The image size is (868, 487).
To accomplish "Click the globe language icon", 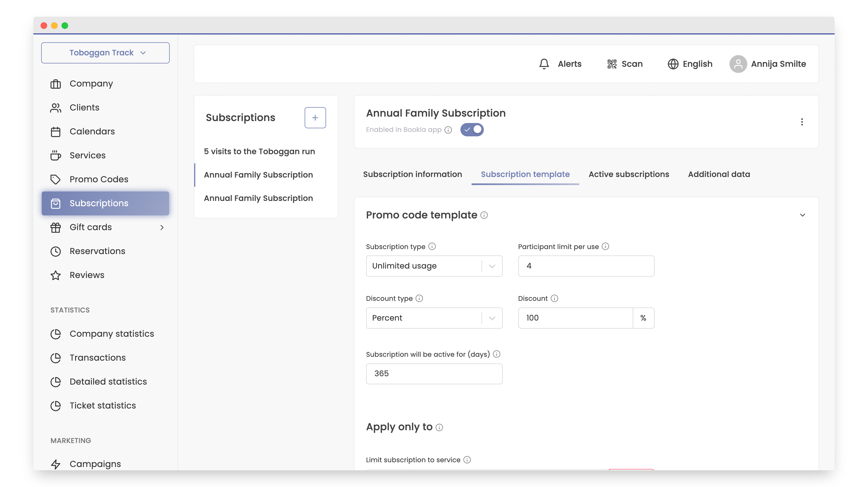I will (673, 64).
